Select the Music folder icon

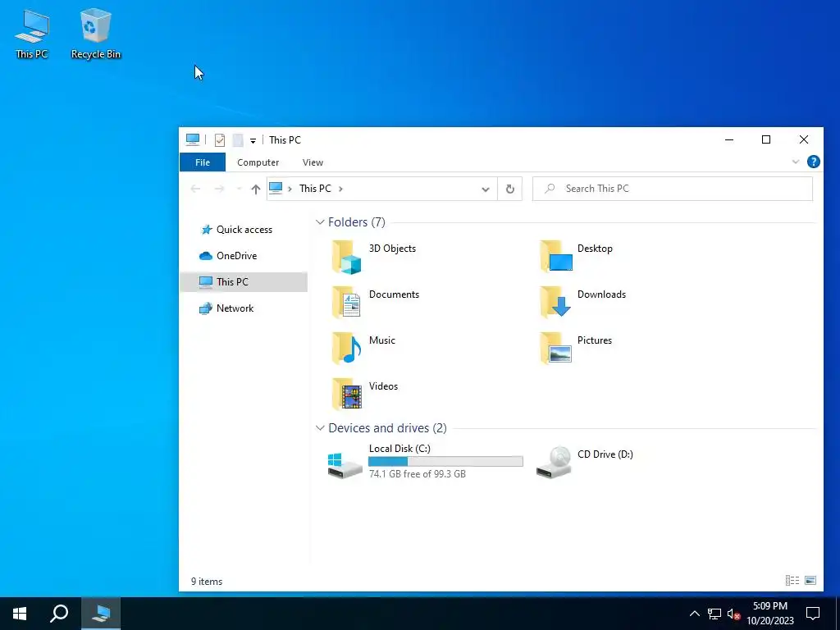pyautogui.click(x=346, y=348)
